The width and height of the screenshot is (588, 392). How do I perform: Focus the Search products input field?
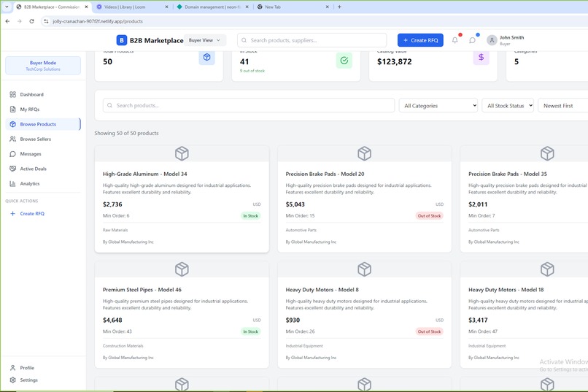(x=249, y=105)
